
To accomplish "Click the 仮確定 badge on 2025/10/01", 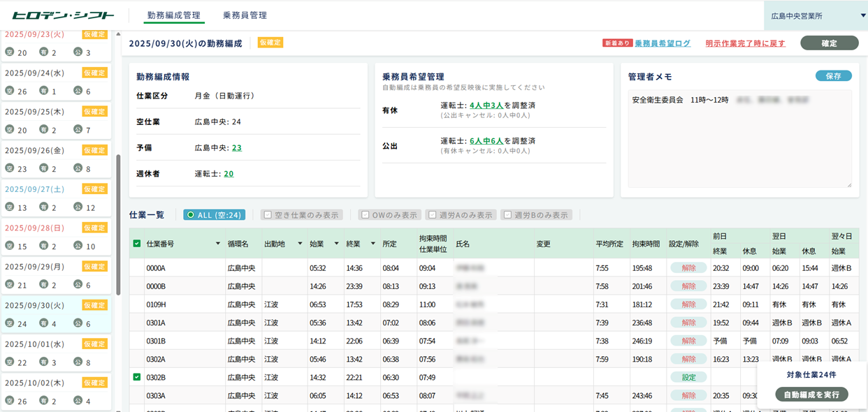I will [94, 343].
